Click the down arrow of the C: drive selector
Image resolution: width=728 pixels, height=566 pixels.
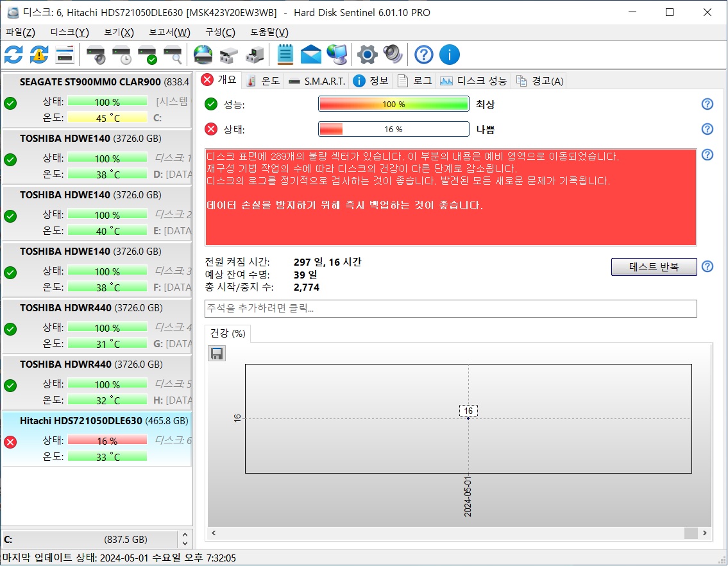[185, 544]
